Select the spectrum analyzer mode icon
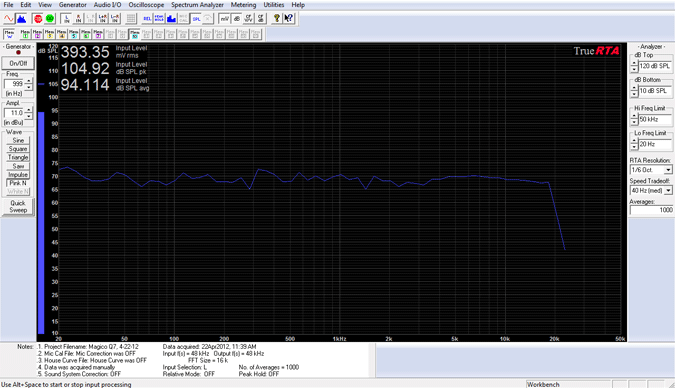This screenshot has width=675, height=388. point(21,19)
